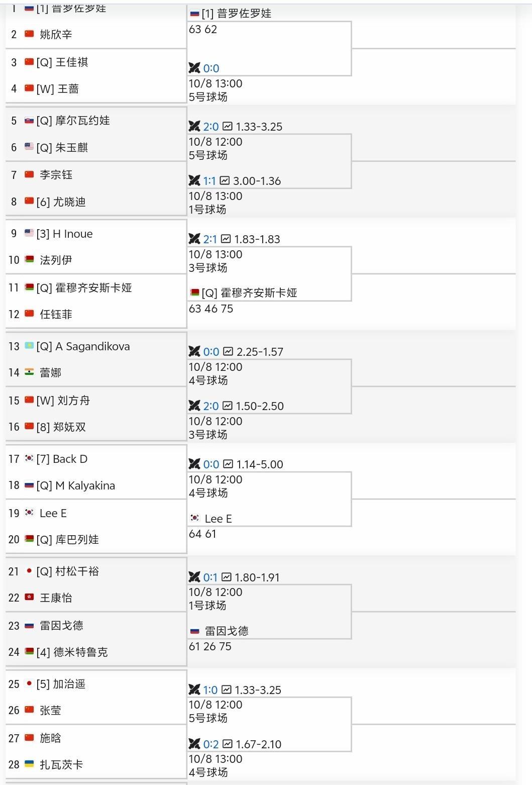The height and width of the screenshot is (785, 532).
Task: Open the 1:1 live score link
Action: [x=209, y=180]
